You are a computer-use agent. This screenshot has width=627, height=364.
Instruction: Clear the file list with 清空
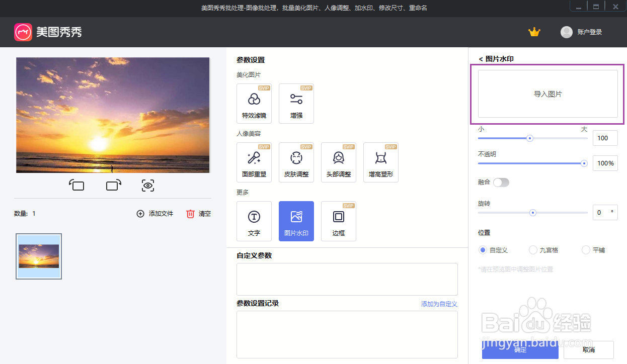point(199,214)
